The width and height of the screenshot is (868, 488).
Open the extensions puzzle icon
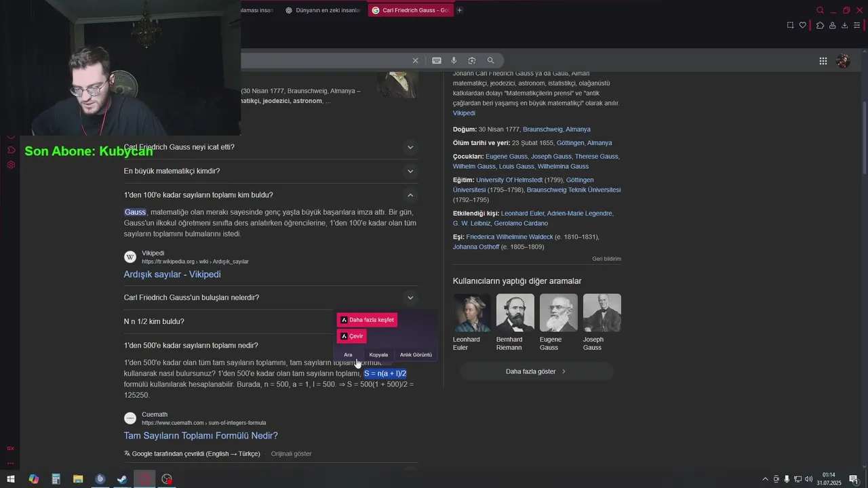coord(820,25)
